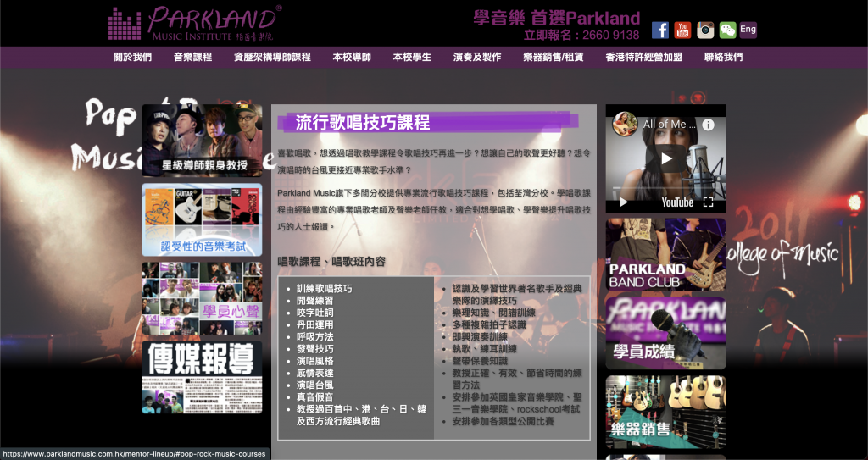This screenshot has width=868, height=460.
Task: Open the Parkland Band Club banner
Action: coord(666,255)
